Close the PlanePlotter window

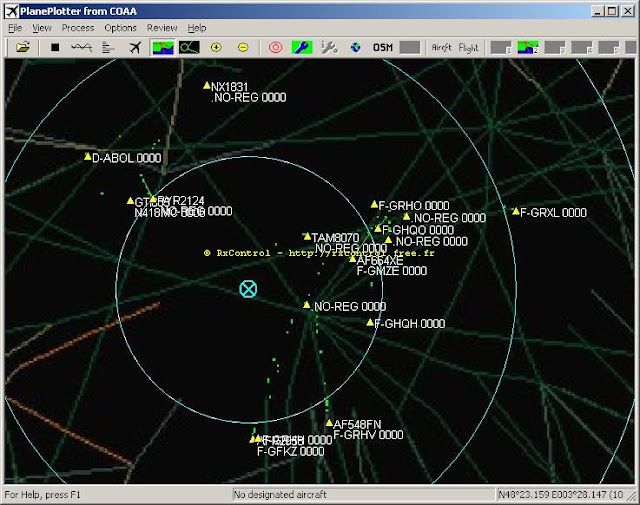click(x=628, y=11)
